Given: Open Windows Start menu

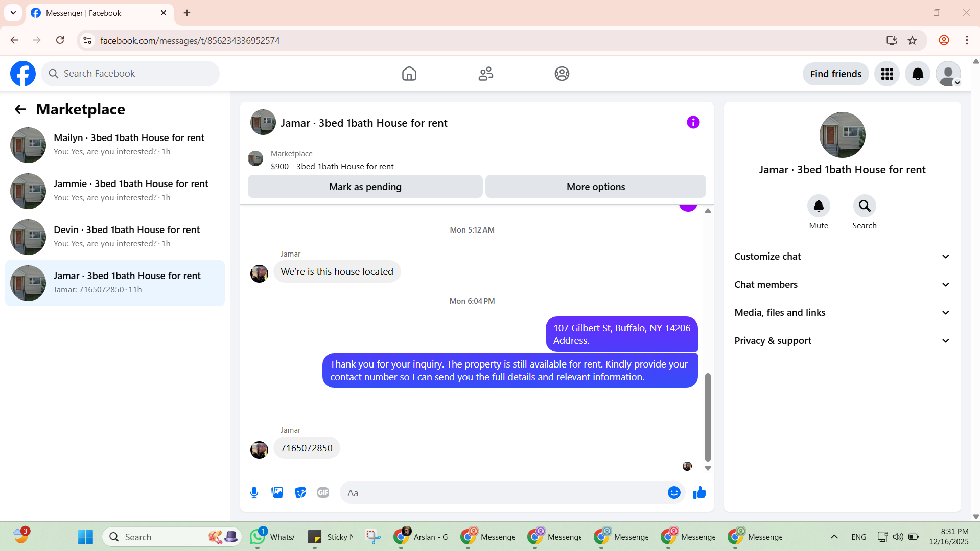Looking at the screenshot, I should (x=85, y=537).
